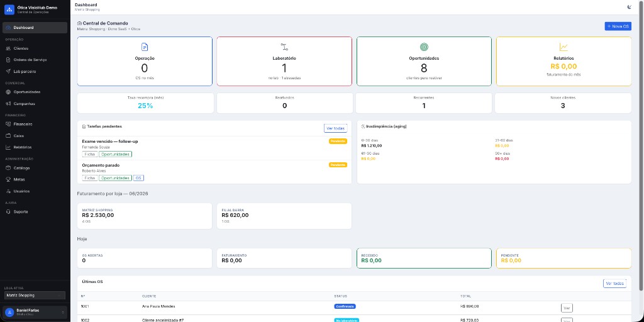Click Ficha button for Roberto Alves task
Viewport: 644px width, 322px height.
pos(89,178)
